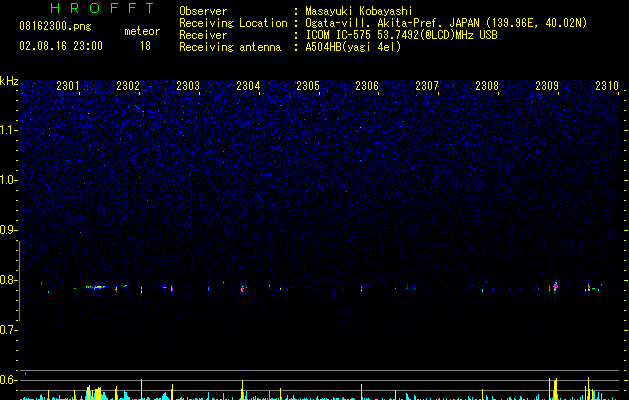Click time marker 2301
629x400 pixels.
coord(68,86)
